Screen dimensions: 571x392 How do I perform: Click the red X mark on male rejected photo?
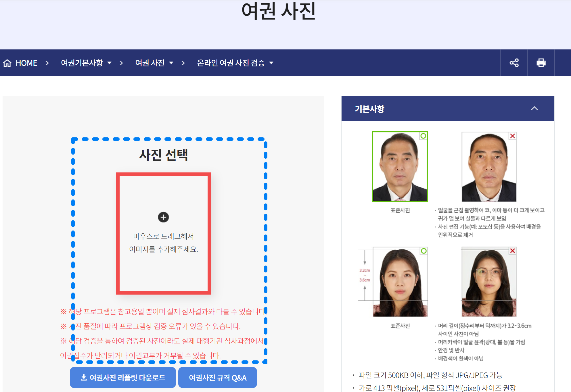point(512,136)
